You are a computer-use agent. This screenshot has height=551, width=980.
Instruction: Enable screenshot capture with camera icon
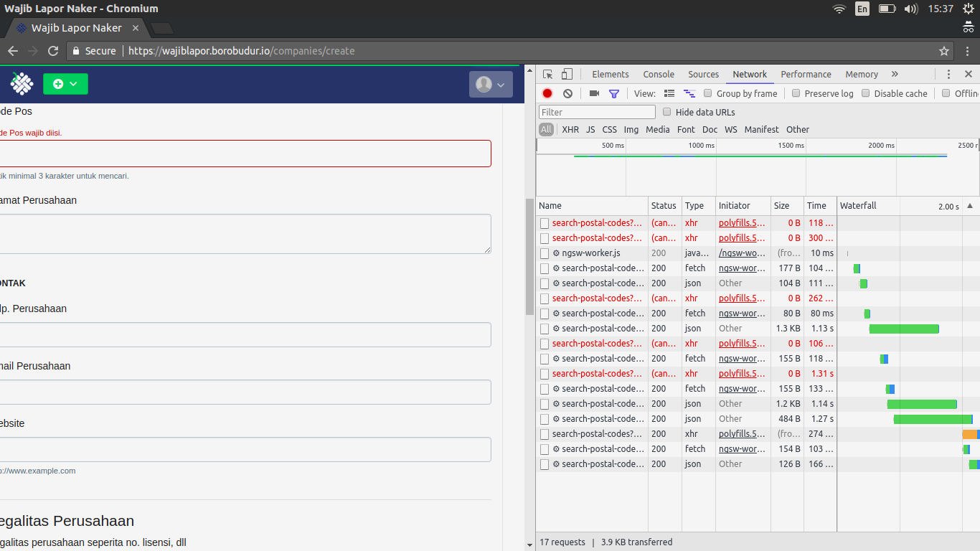(x=593, y=93)
